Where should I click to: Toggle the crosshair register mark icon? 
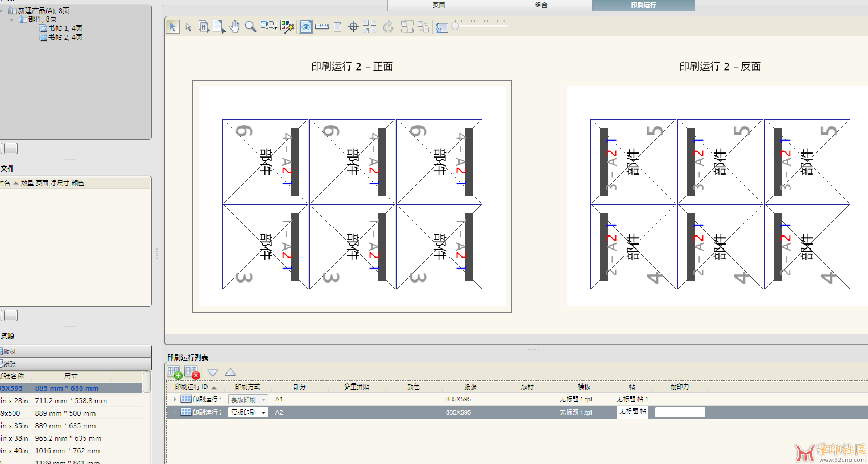tap(353, 27)
